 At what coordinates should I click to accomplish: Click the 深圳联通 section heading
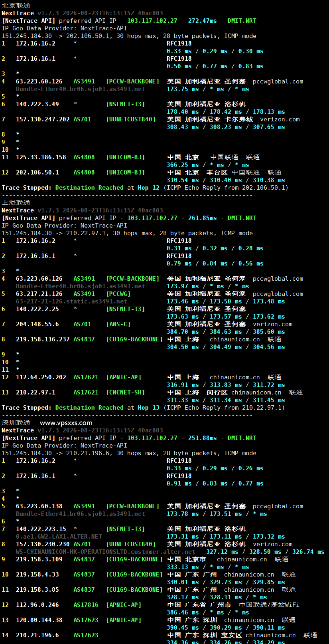pyautogui.click(x=16, y=423)
